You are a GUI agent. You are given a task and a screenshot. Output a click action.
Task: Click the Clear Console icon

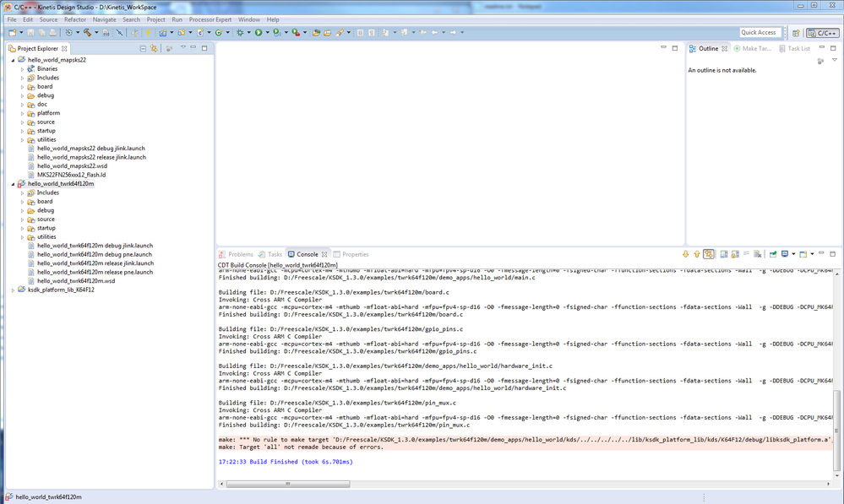click(x=757, y=254)
